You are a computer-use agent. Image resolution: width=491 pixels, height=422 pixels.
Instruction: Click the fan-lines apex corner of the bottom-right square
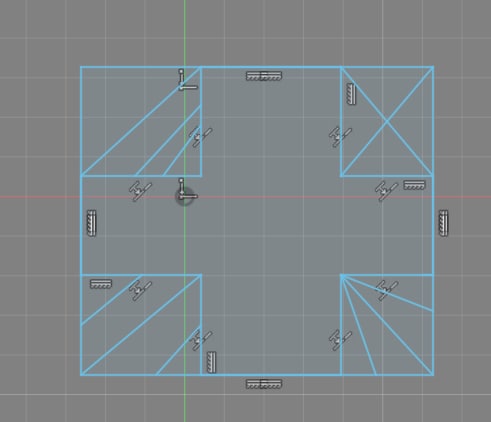tap(342, 275)
